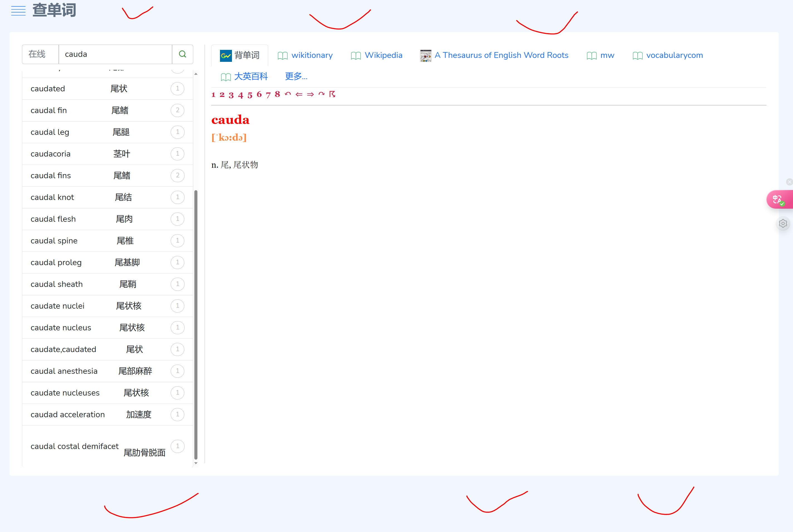Expand 更多... dictionary sources

point(296,77)
